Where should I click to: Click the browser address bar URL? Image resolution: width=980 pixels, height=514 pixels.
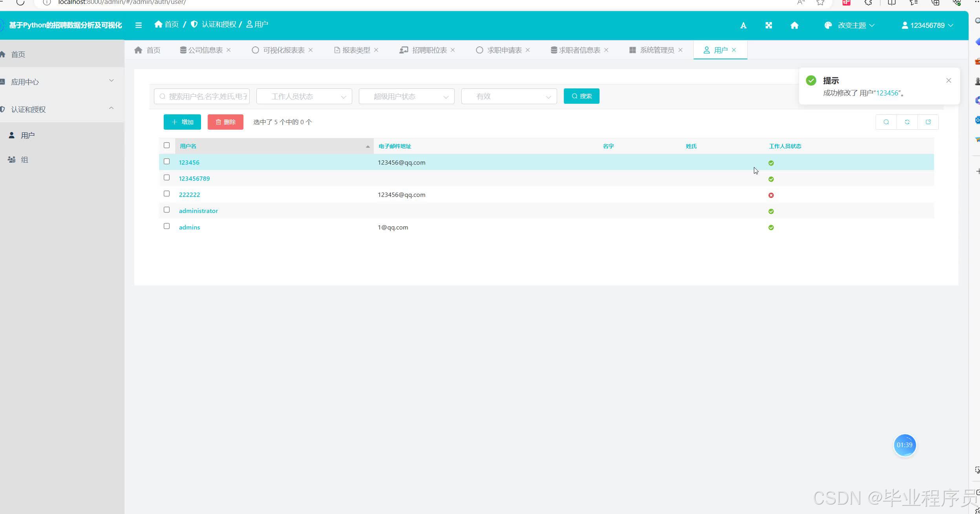click(x=122, y=2)
